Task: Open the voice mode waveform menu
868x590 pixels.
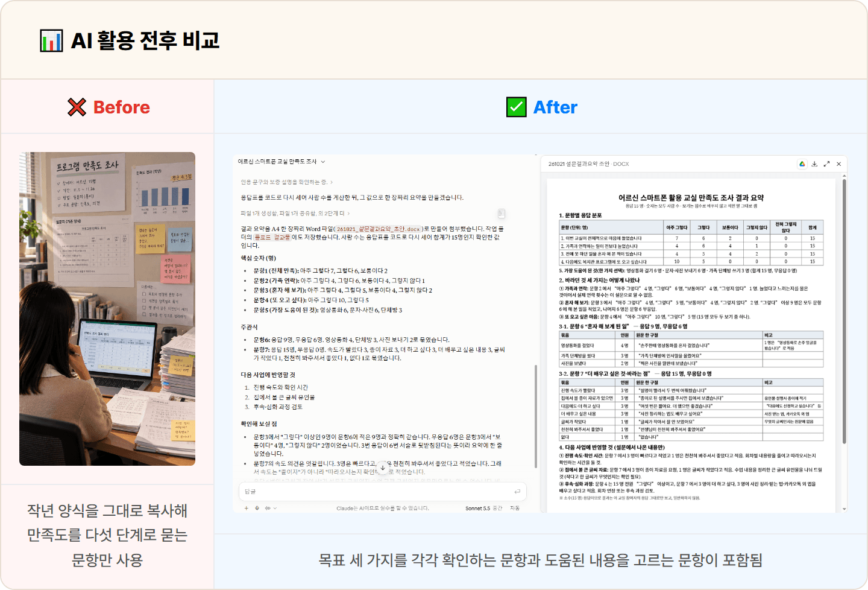Action: (x=271, y=508)
